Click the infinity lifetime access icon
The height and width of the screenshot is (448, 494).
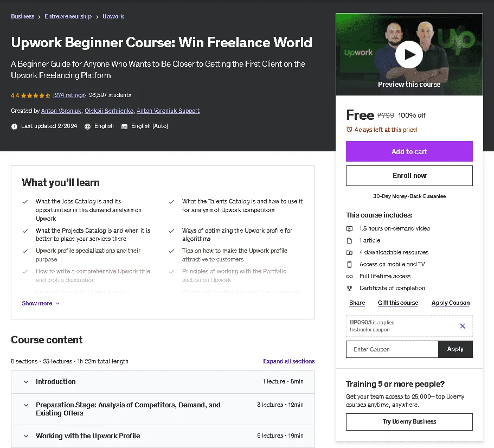pos(349,276)
